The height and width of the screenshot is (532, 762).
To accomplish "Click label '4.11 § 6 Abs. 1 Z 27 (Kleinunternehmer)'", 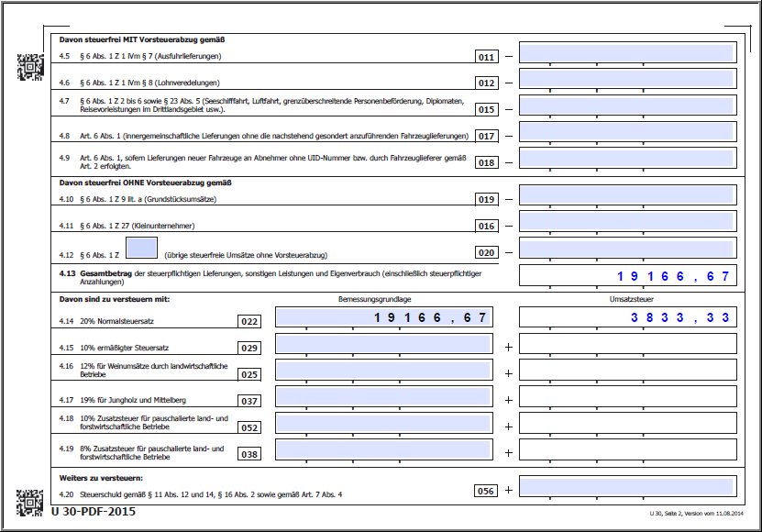I will (x=127, y=226).
